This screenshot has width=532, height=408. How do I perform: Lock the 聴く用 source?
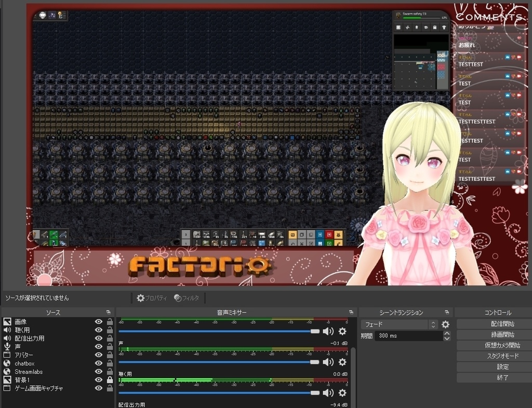click(x=110, y=330)
